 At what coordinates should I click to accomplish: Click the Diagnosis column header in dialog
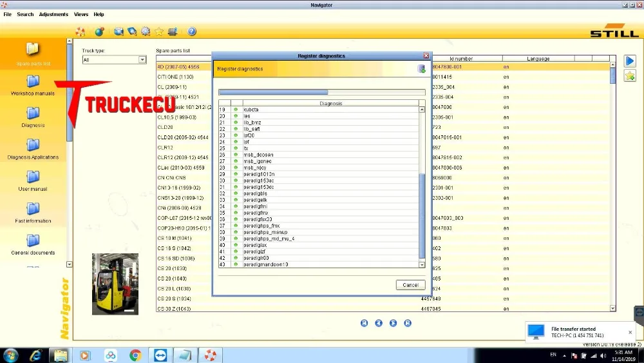[330, 103]
